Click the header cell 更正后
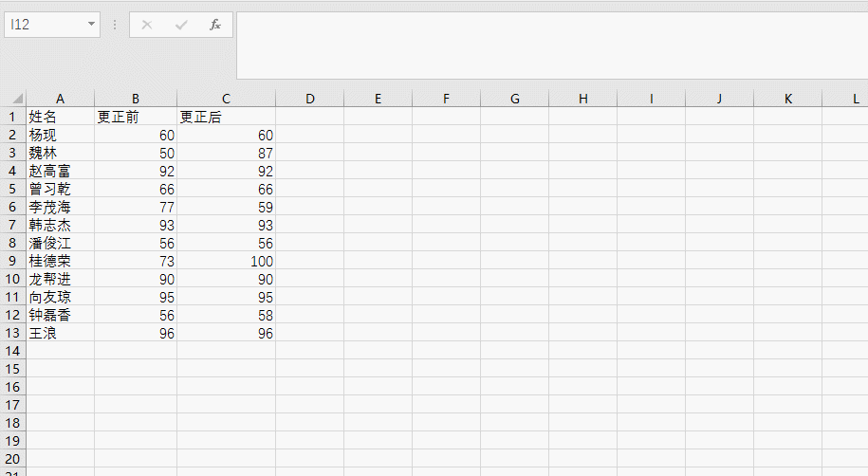Screen dimensions: 868x476 pyautogui.click(x=226, y=117)
